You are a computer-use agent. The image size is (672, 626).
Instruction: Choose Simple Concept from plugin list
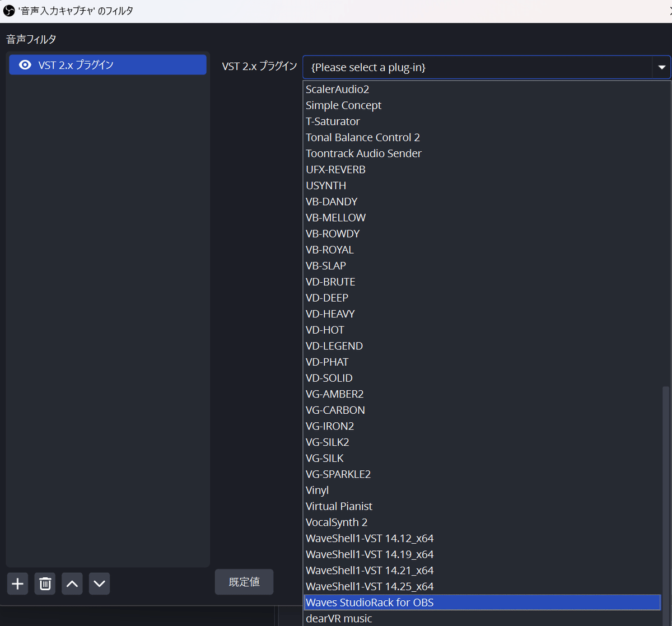click(x=482, y=105)
